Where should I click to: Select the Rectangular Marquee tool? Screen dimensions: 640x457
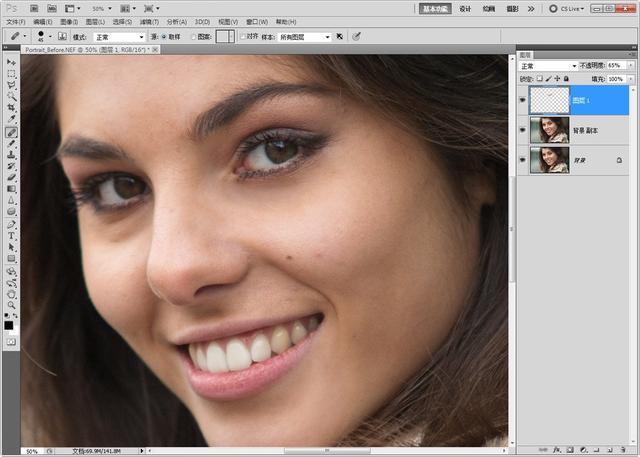tap(11, 74)
